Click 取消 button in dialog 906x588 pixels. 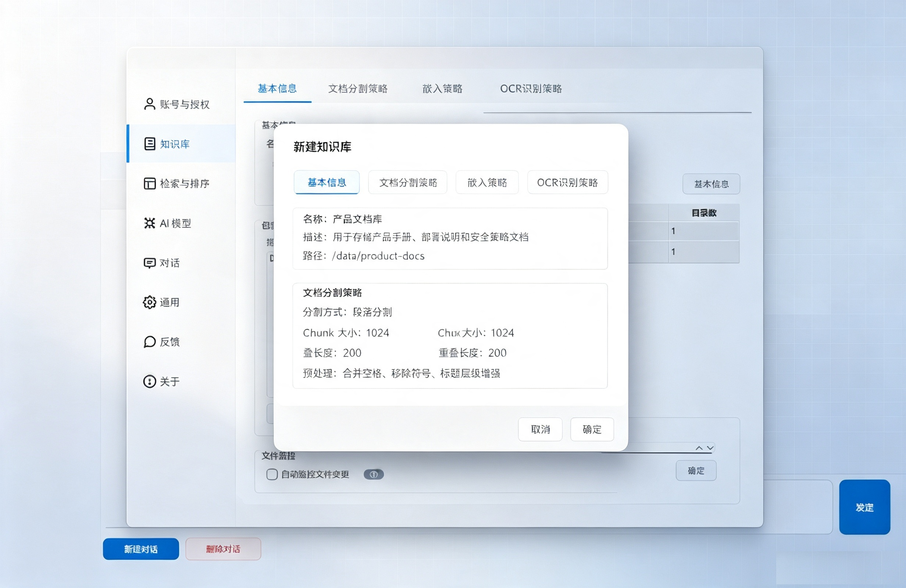pos(540,429)
